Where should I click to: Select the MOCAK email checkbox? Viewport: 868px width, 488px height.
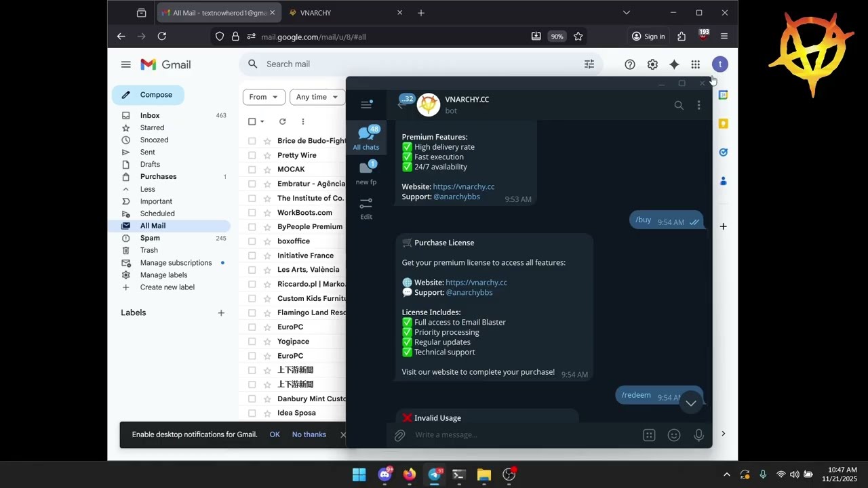(x=252, y=169)
